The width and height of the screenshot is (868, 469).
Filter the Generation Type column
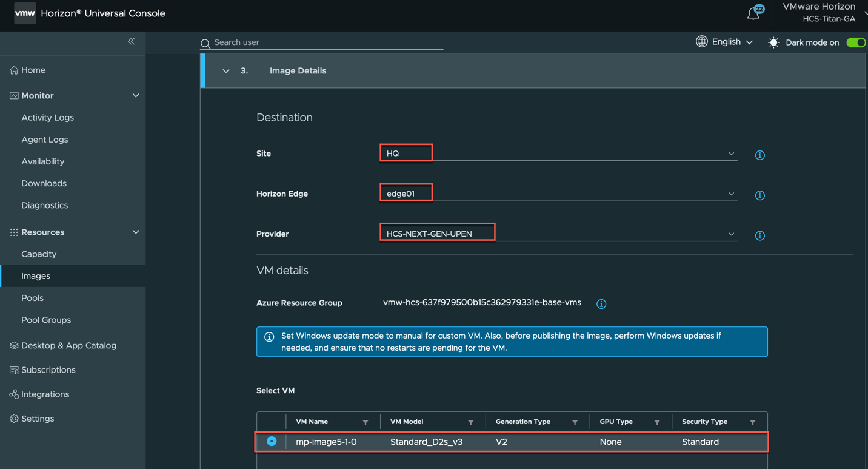(x=575, y=422)
